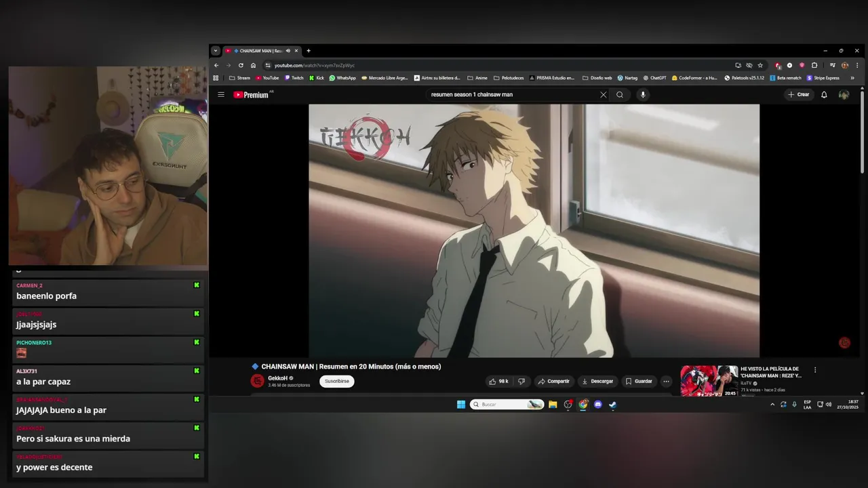868x488 pixels.
Task: Clear the YouTube search box text
Action: pyautogui.click(x=603, y=95)
